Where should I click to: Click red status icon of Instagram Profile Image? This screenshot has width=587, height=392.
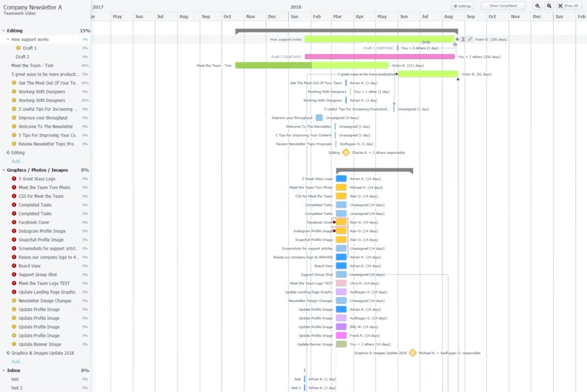pos(14,231)
